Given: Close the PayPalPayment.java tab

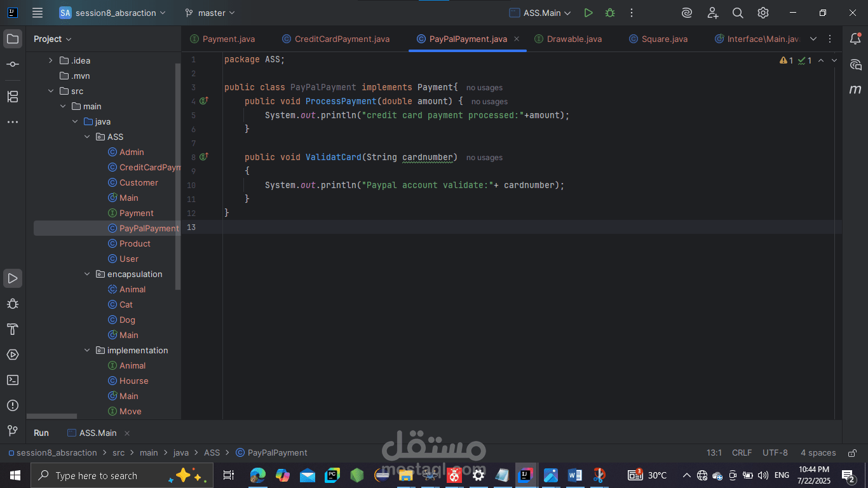Looking at the screenshot, I should 517,39.
